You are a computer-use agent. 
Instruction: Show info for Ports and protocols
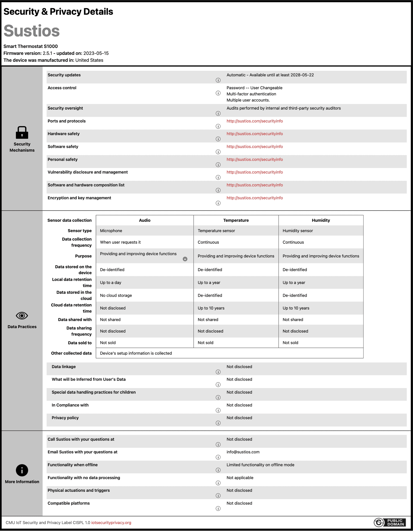(218, 126)
